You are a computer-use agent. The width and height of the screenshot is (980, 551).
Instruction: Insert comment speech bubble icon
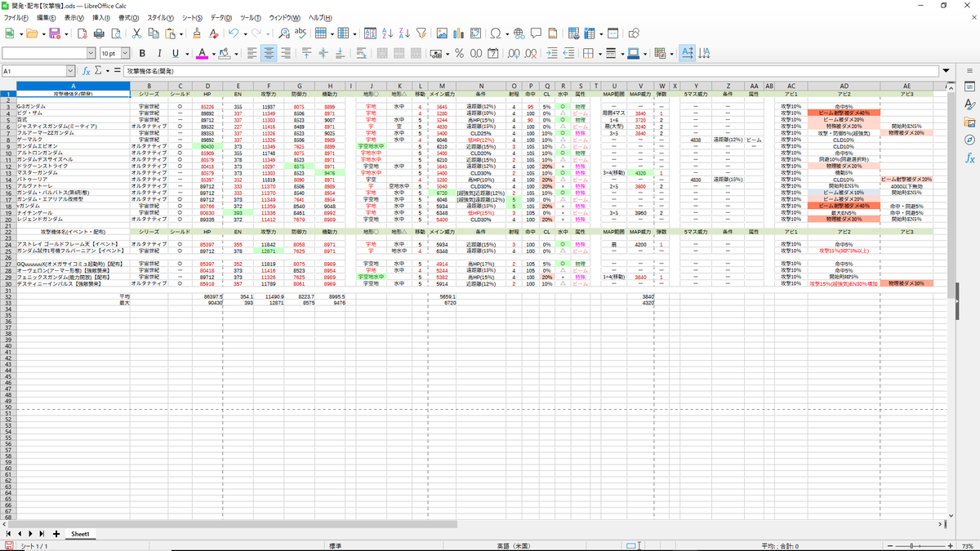(537, 33)
